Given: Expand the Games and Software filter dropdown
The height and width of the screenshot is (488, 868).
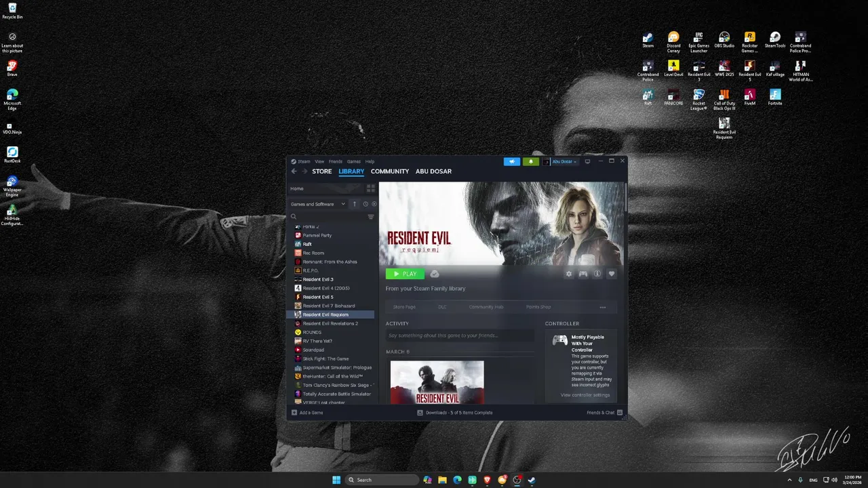Looking at the screenshot, I should (318, 204).
